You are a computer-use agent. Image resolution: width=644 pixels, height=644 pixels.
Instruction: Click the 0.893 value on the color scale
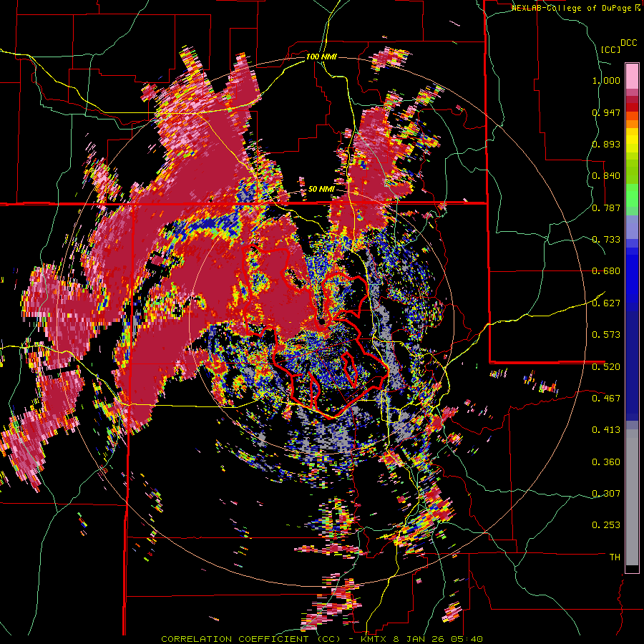pyautogui.click(x=606, y=144)
